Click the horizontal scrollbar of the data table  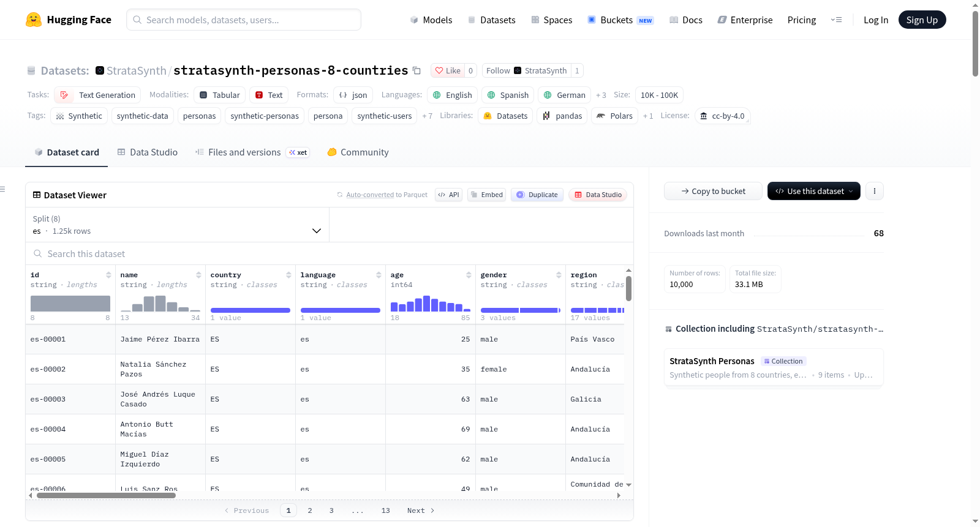(x=107, y=495)
